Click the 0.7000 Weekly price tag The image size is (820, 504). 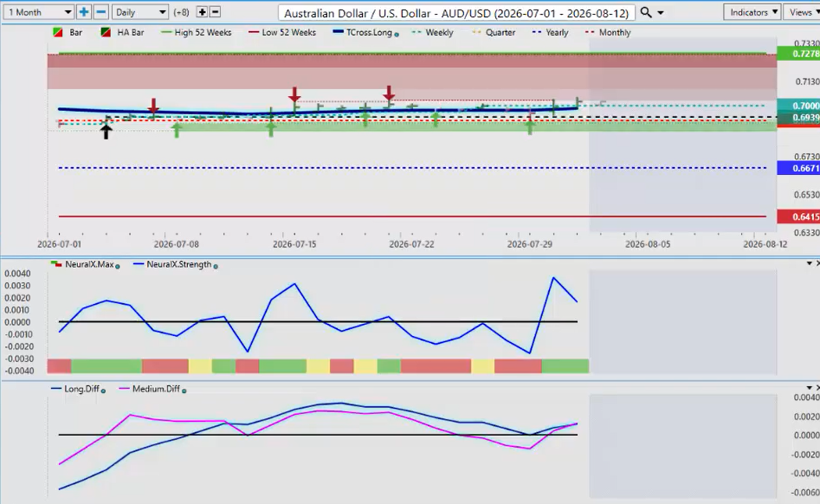click(798, 105)
